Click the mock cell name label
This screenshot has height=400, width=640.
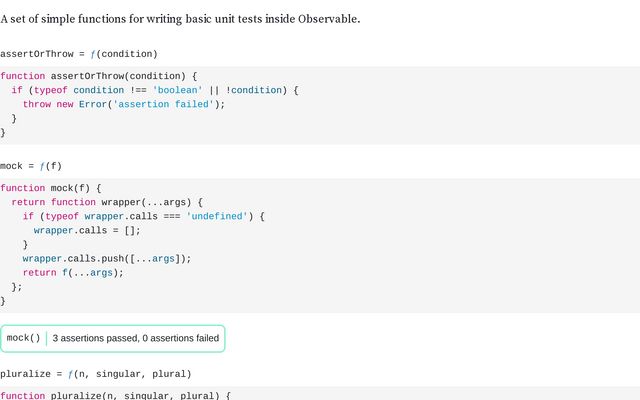(x=11, y=167)
